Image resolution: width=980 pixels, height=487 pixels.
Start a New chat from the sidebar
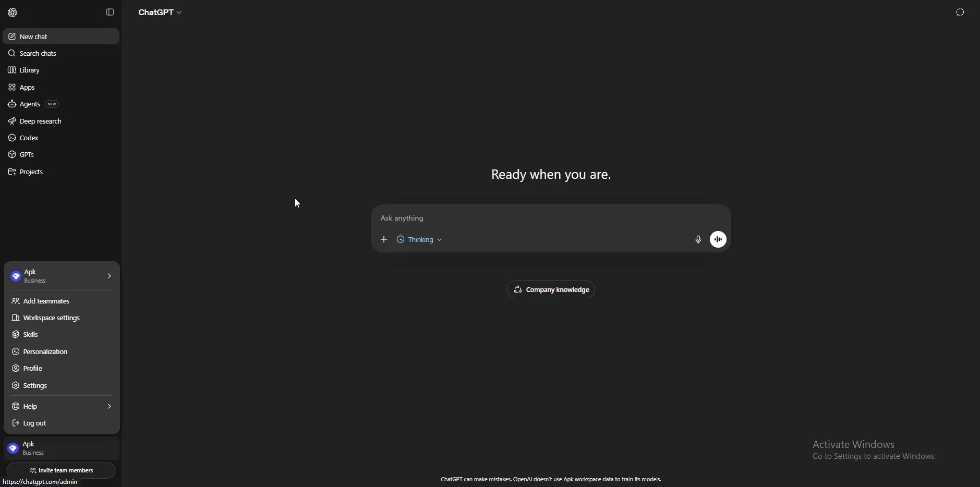[x=61, y=36]
